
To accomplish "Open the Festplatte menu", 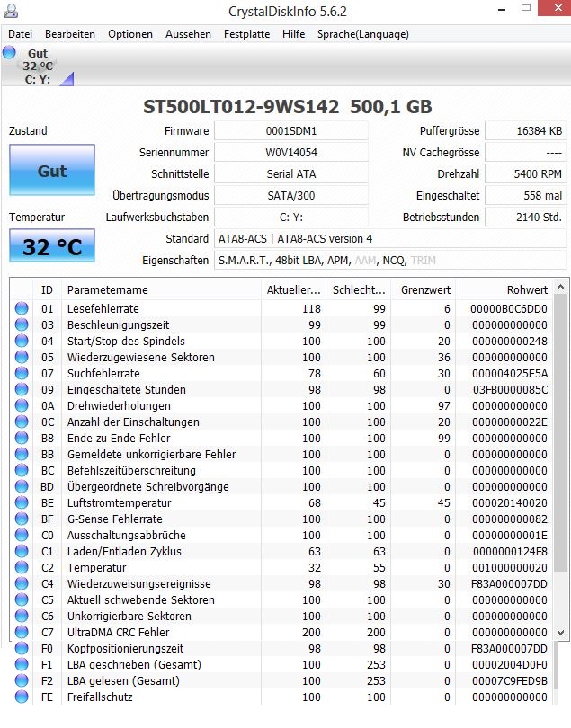I will point(246,34).
